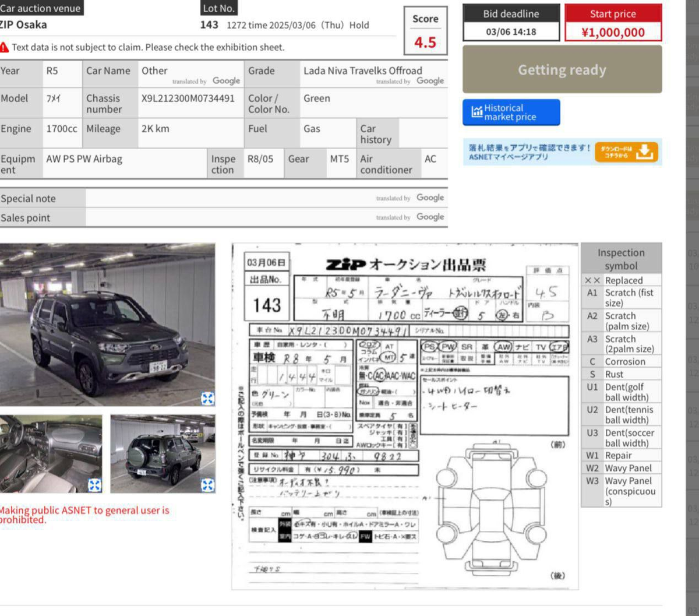Click the Score 4.5 box
The width and height of the screenshot is (699, 616).
tap(425, 31)
